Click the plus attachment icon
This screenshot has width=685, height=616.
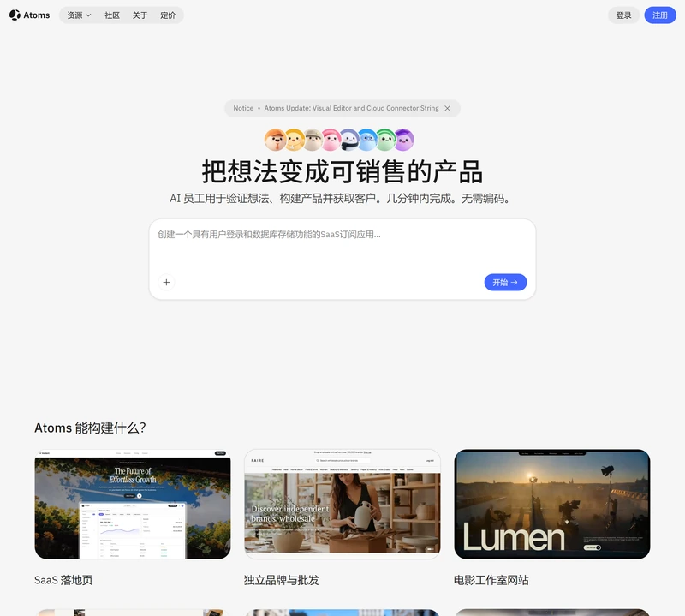pyautogui.click(x=166, y=283)
